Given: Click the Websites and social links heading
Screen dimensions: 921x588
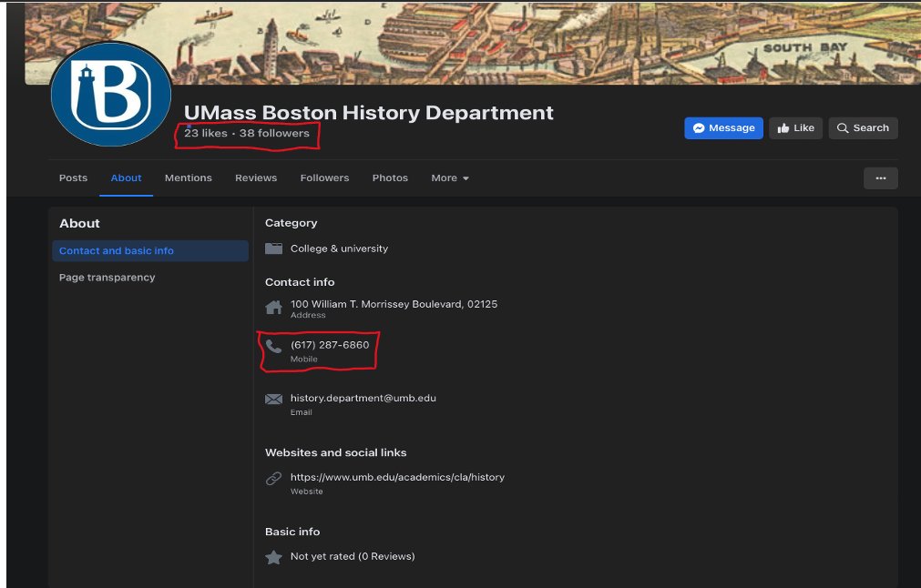Looking at the screenshot, I should pos(335,452).
